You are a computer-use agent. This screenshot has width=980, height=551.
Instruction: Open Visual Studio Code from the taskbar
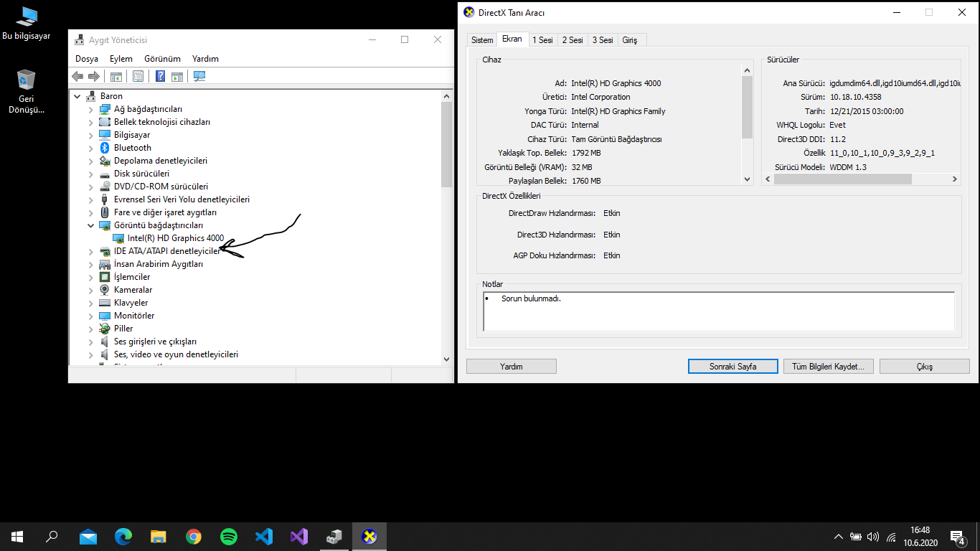(264, 536)
